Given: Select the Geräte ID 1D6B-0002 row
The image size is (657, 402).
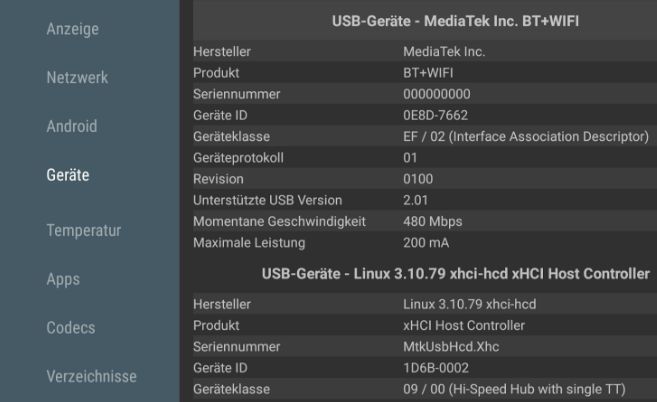Looking at the screenshot, I should pos(425,368).
